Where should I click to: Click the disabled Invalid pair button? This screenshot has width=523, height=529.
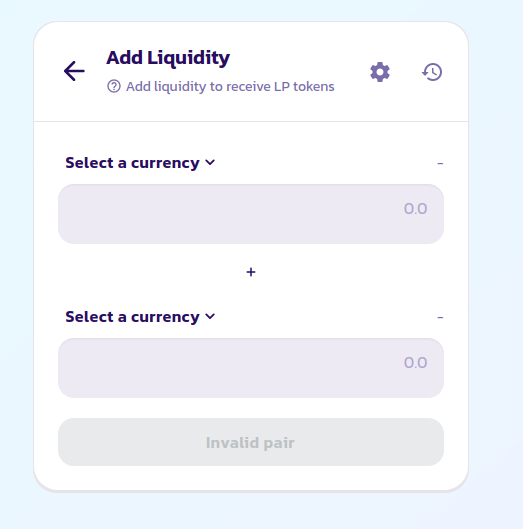pyautogui.click(x=251, y=442)
